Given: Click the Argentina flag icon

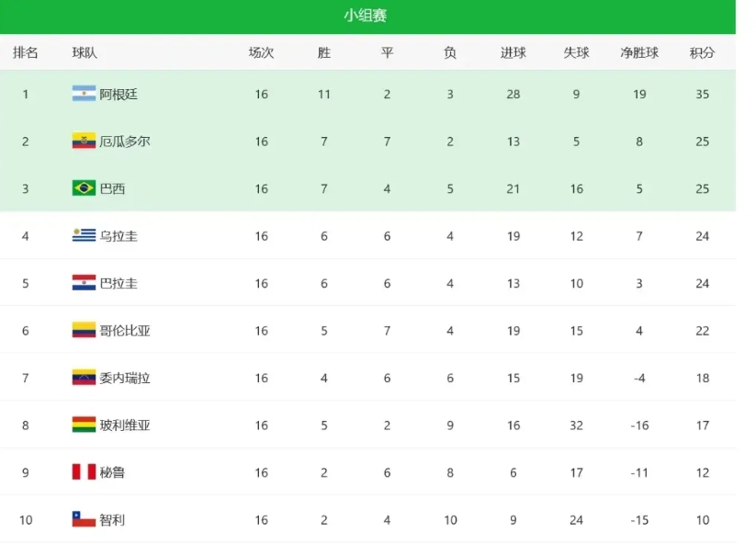Looking at the screenshot, I should 84,94.
